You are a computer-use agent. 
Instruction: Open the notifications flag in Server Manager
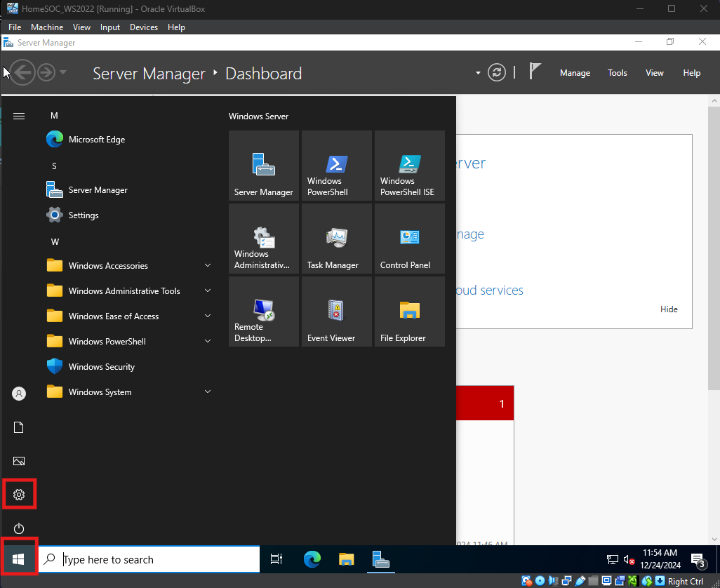click(535, 72)
